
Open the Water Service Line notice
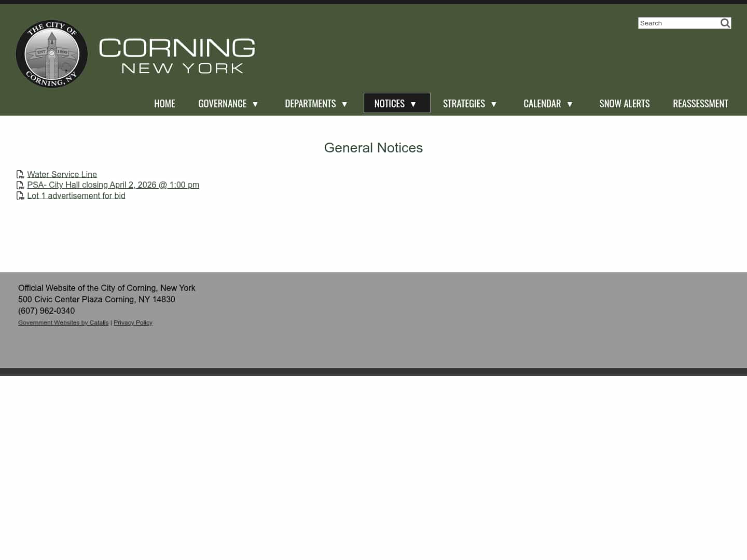[x=62, y=174]
